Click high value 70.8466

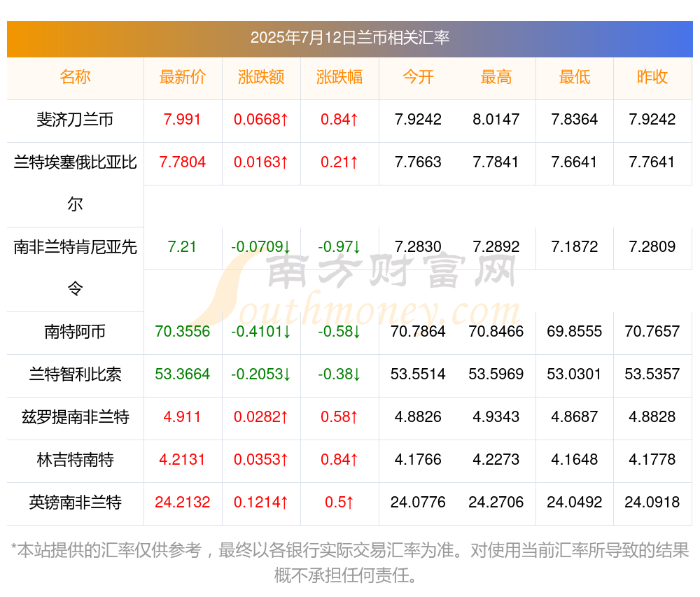[x=496, y=332]
